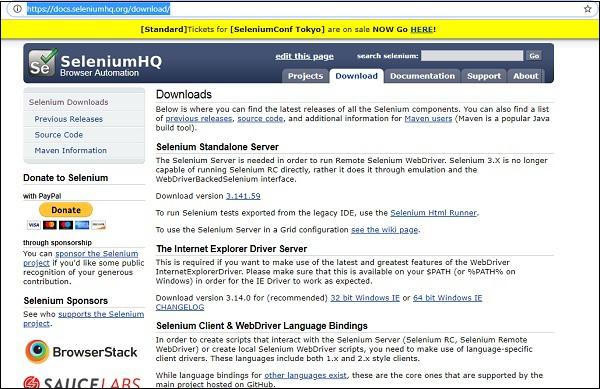
Task: Follow the HERE link in yellow banner
Action: [x=422, y=29]
